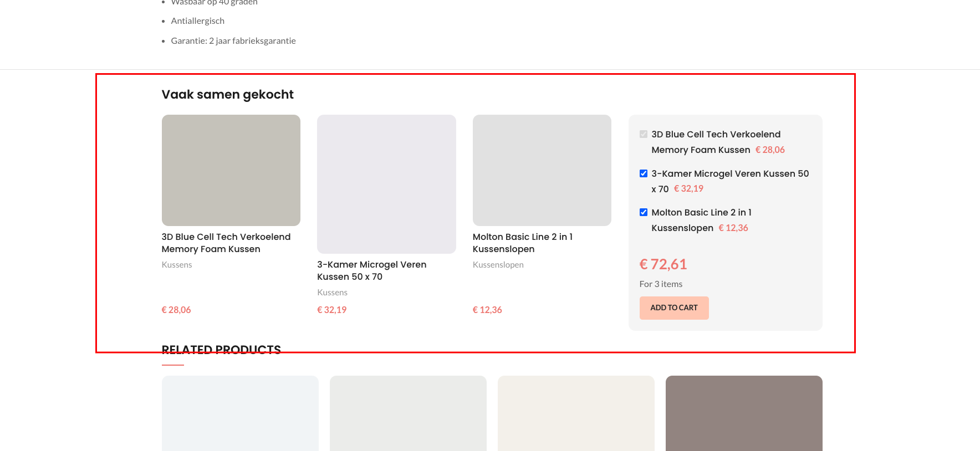Open Kussens category under 3D Blue Cell Tech
The height and width of the screenshot is (451, 980).
pyautogui.click(x=177, y=265)
